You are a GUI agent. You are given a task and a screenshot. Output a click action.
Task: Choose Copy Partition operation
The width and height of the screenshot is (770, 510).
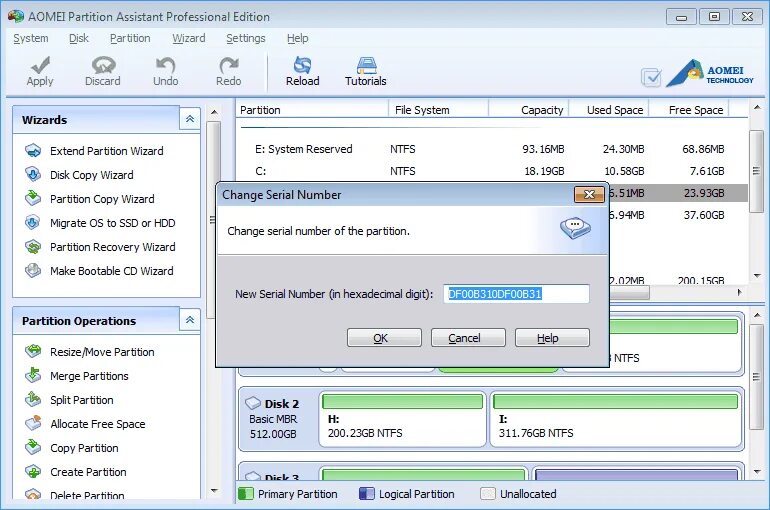click(x=84, y=448)
